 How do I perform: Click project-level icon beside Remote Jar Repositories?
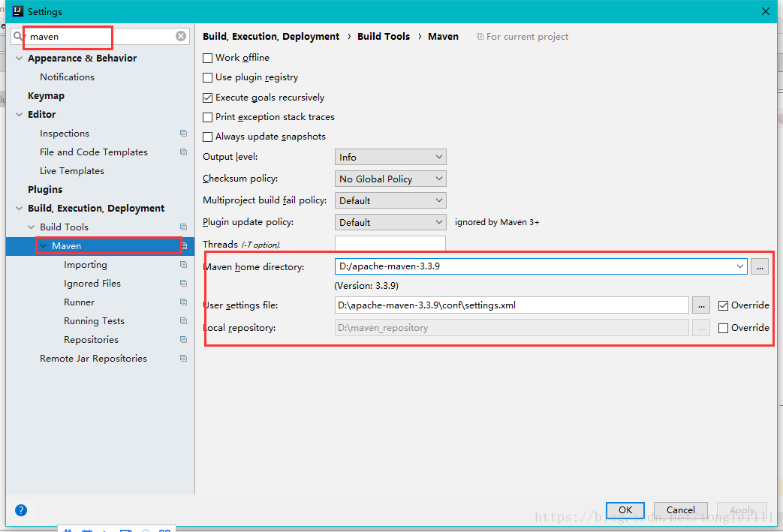pyautogui.click(x=183, y=359)
